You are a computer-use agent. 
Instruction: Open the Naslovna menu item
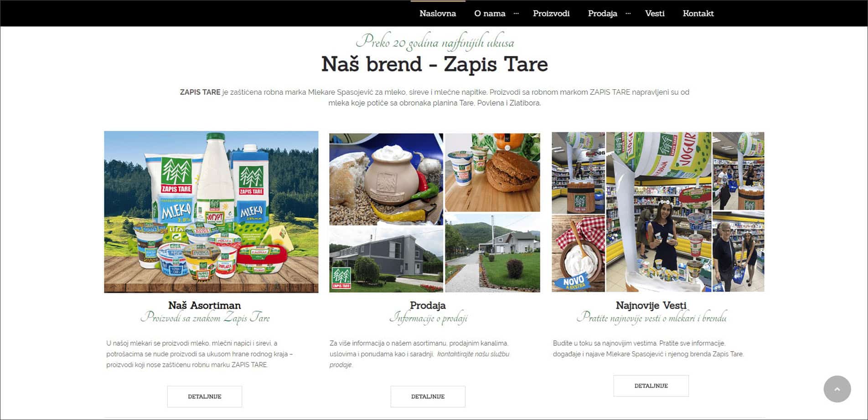click(x=438, y=14)
